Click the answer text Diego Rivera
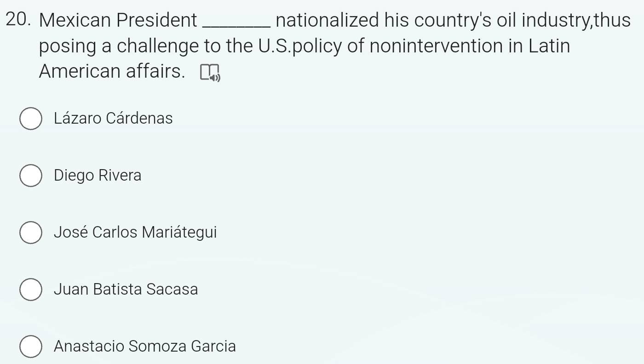 click(98, 175)
